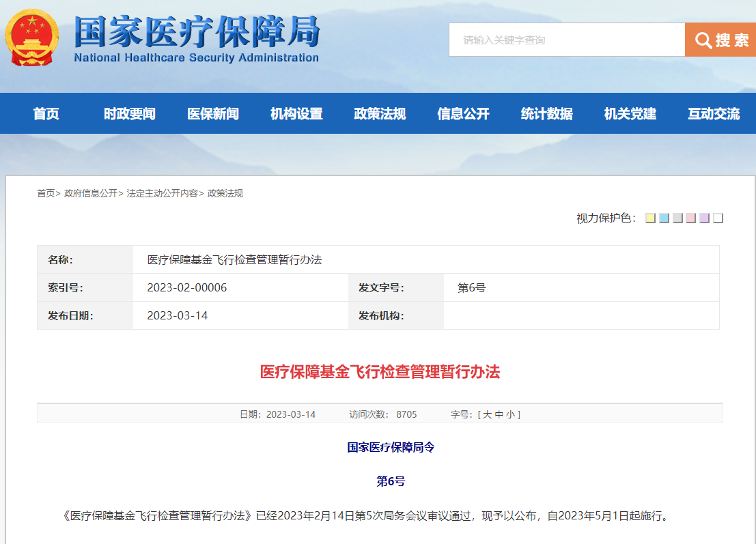Click the article body paragraph text
The width and height of the screenshot is (756, 544).
tap(365, 516)
